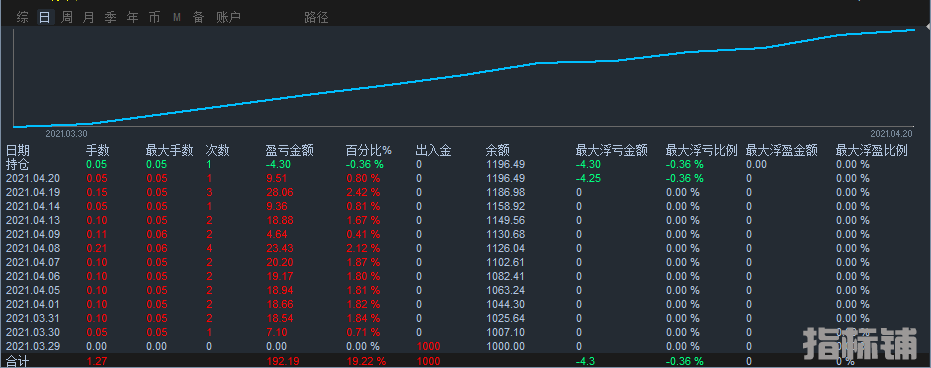Click the 2021.03.30 chart start date label
This screenshot has width=931, height=368.
point(66,134)
